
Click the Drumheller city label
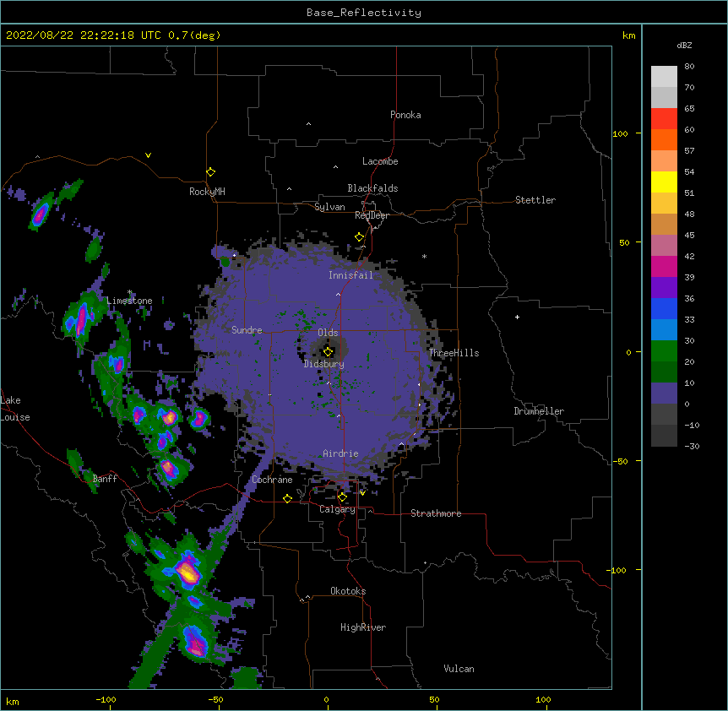coord(539,411)
